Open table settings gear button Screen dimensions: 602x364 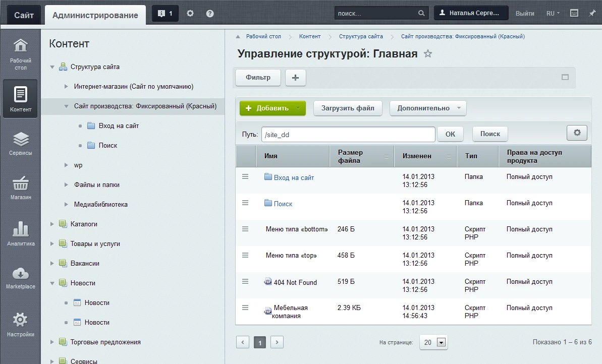pyautogui.click(x=577, y=133)
